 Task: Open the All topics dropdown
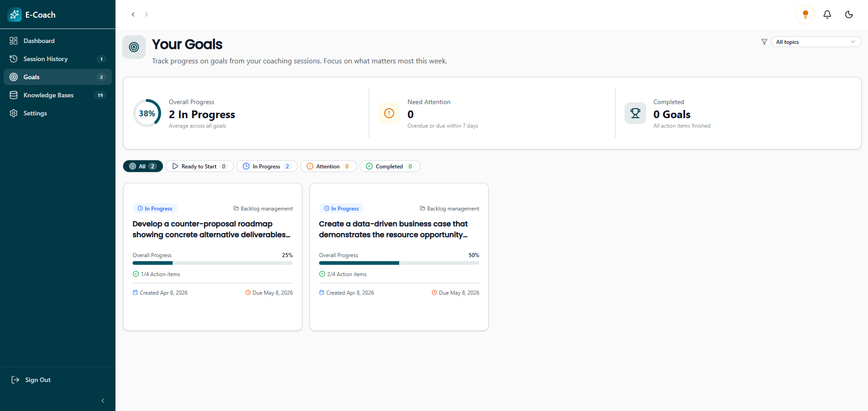coord(816,42)
